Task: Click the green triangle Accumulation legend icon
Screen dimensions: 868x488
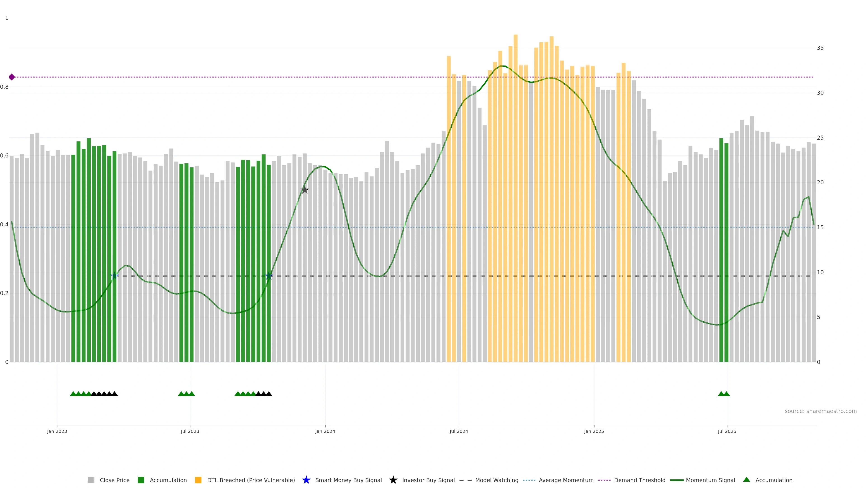Action: 746,480
